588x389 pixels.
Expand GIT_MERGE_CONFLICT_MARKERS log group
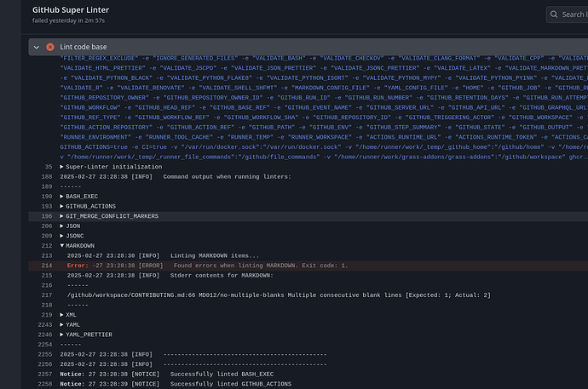pyautogui.click(x=109, y=216)
